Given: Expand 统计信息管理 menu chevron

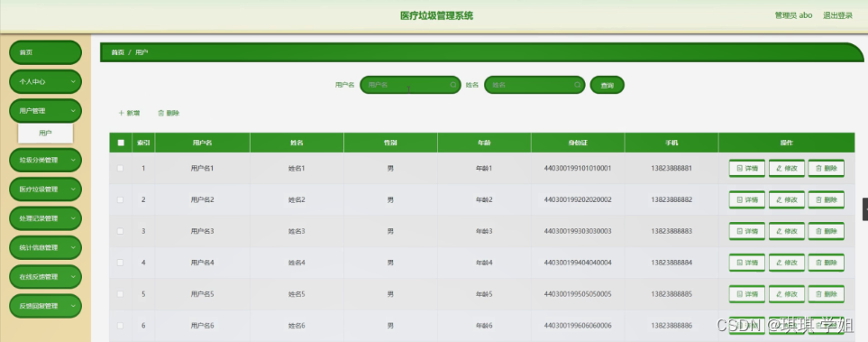Looking at the screenshot, I should 73,248.
